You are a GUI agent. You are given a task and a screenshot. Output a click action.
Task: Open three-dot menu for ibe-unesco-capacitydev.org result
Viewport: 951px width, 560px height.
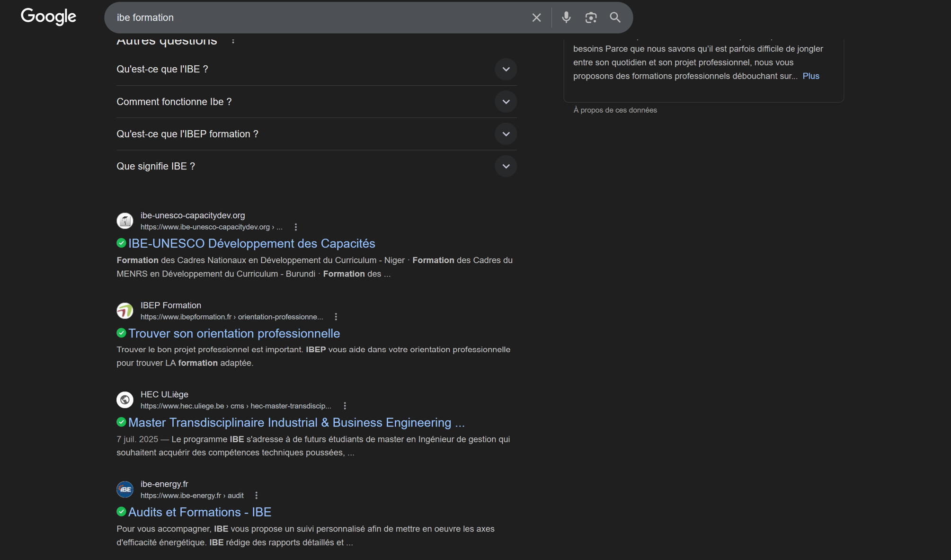click(x=296, y=227)
